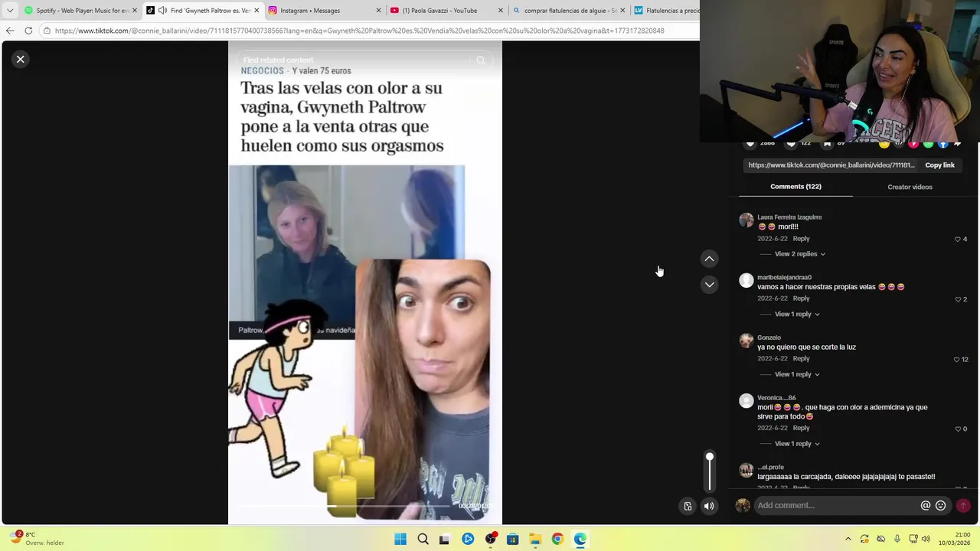
Task: Reply to maribelalejandraa0's comment
Action: coord(801,298)
